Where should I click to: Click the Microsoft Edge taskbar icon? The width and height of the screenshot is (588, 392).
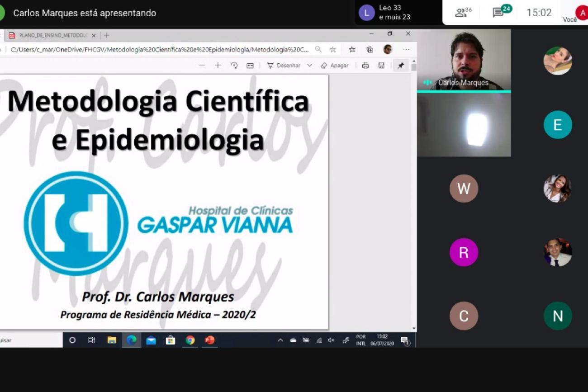[132, 340]
